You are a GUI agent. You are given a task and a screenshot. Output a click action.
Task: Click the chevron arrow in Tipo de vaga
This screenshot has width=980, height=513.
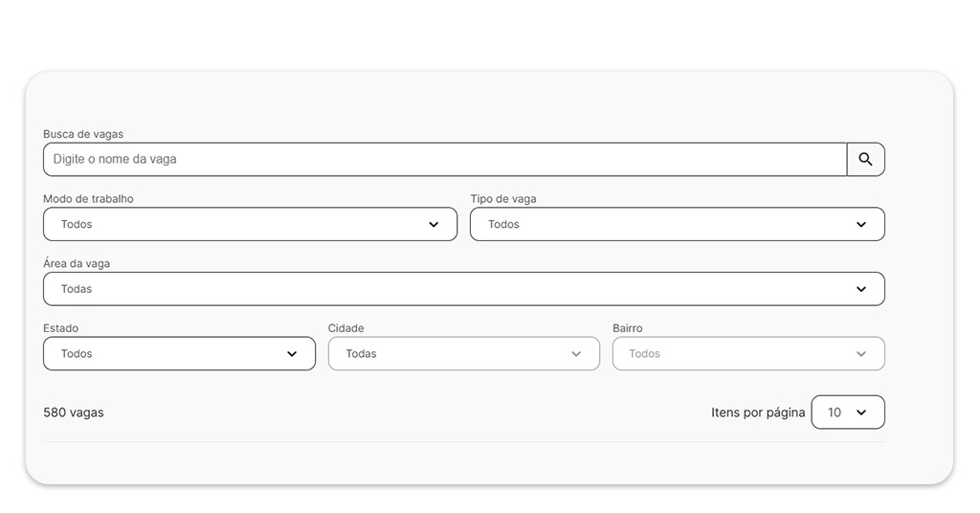[x=860, y=225]
